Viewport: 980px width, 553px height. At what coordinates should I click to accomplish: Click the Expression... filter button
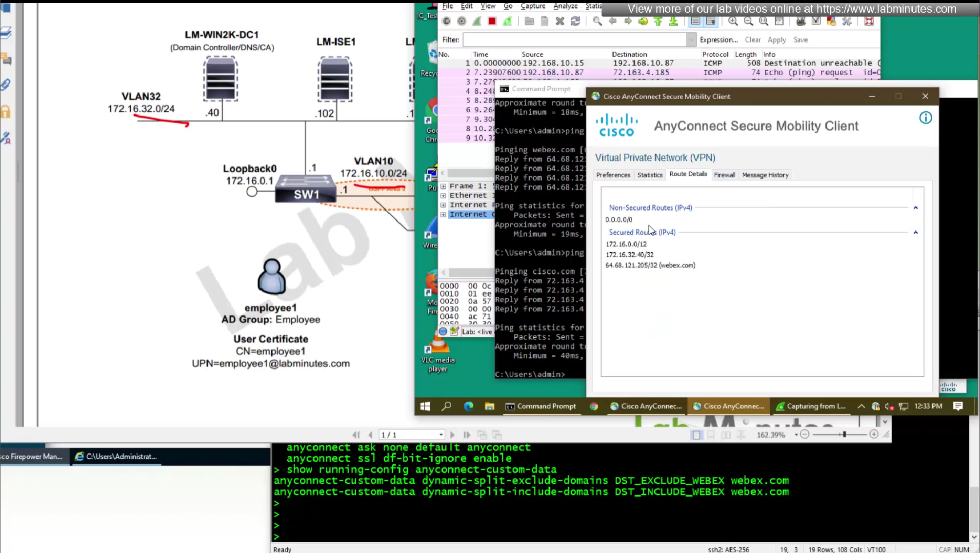(x=719, y=40)
